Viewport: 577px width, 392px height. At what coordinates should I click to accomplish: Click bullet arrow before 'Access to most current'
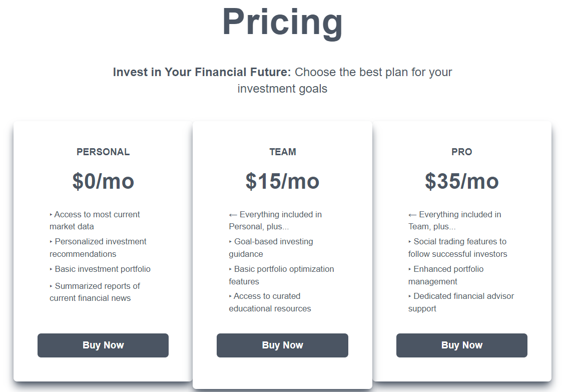51,215
